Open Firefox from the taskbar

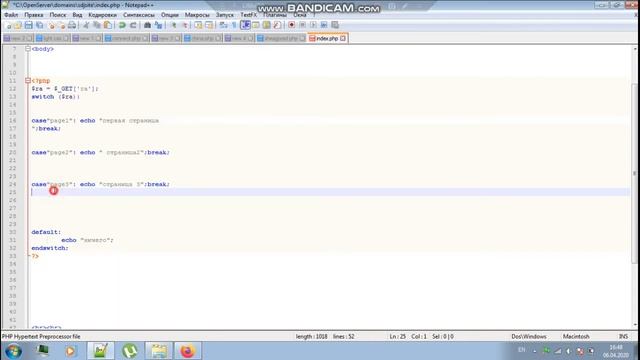click(187, 351)
